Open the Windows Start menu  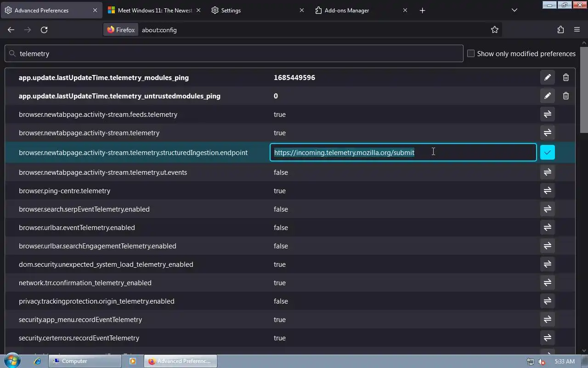pyautogui.click(x=12, y=361)
